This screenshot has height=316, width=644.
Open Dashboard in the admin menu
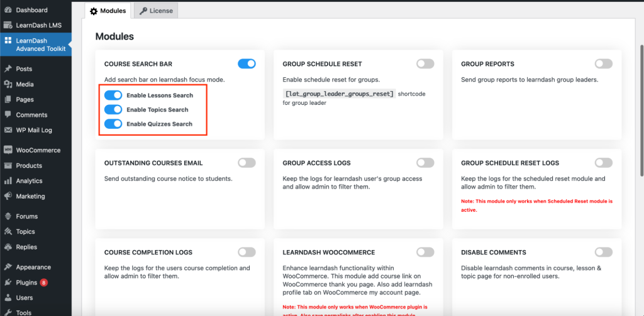click(x=36, y=10)
